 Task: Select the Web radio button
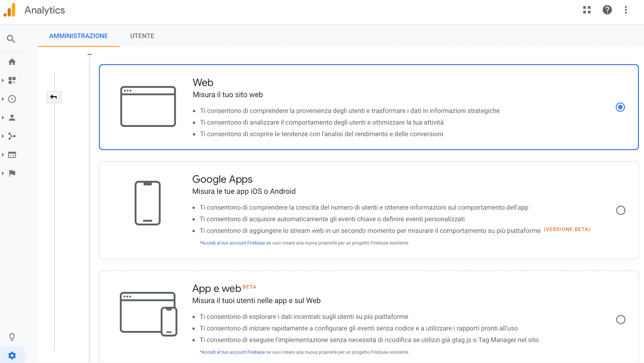(620, 107)
